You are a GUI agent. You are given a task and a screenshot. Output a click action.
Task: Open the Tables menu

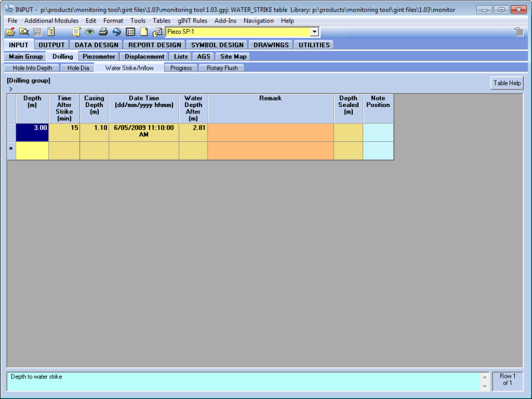point(161,21)
